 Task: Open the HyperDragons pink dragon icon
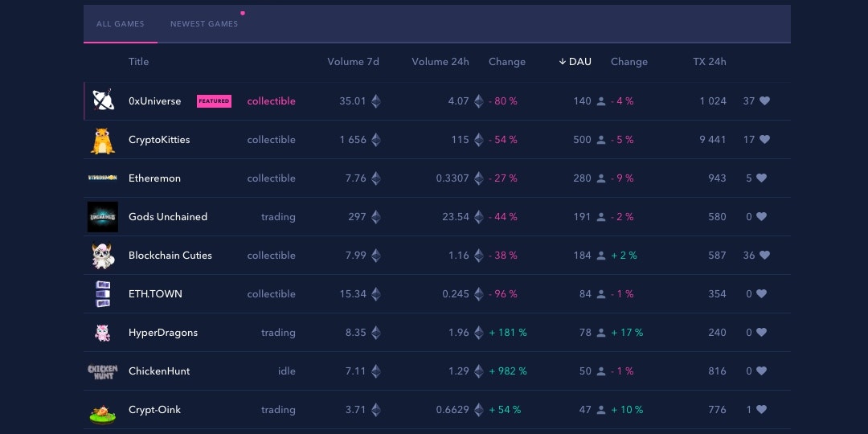tap(103, 333)
